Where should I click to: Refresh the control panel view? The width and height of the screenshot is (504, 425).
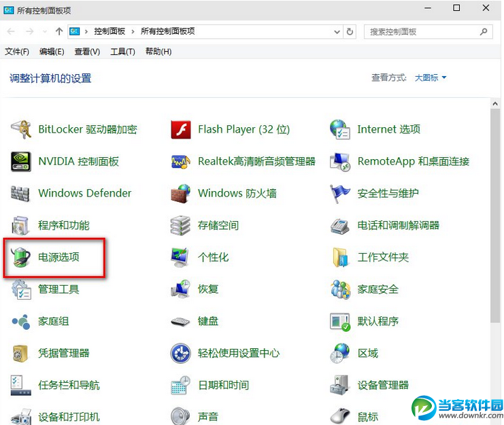click(350, 32)
